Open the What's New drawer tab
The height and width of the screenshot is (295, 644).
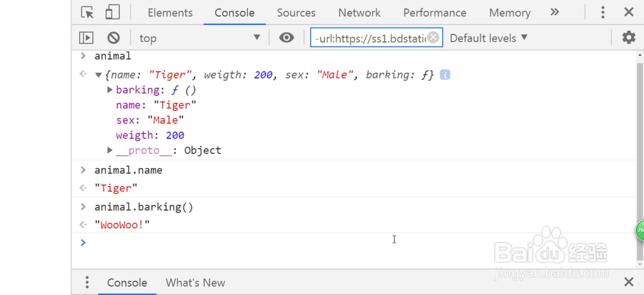[195, 283]
